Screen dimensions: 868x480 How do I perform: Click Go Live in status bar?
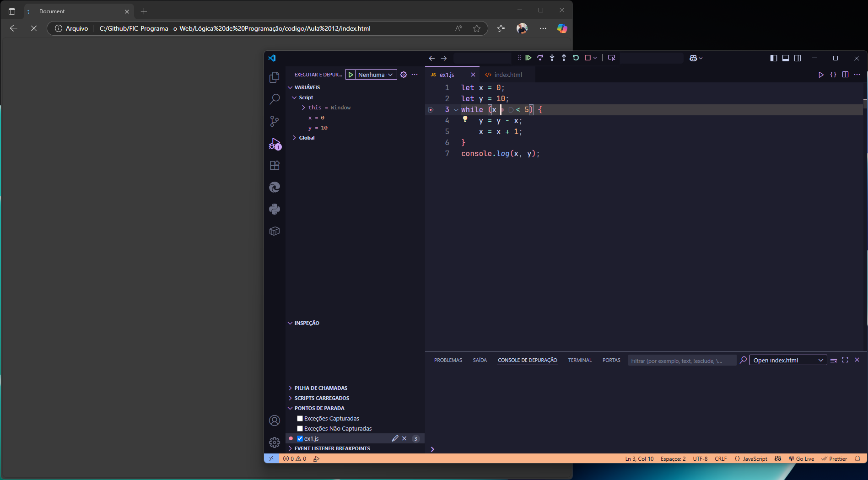pyautogui.click(x=801, y=458)
